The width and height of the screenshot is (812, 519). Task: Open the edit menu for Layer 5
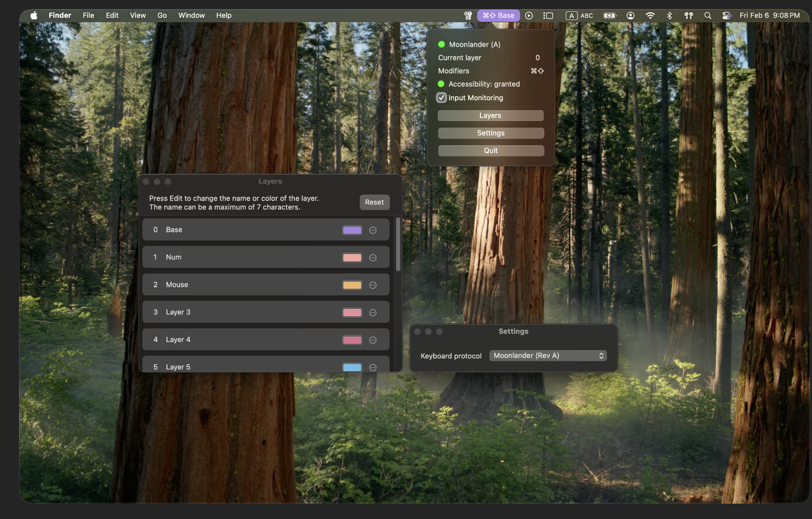pyautogui.click(x=373, y=367)
